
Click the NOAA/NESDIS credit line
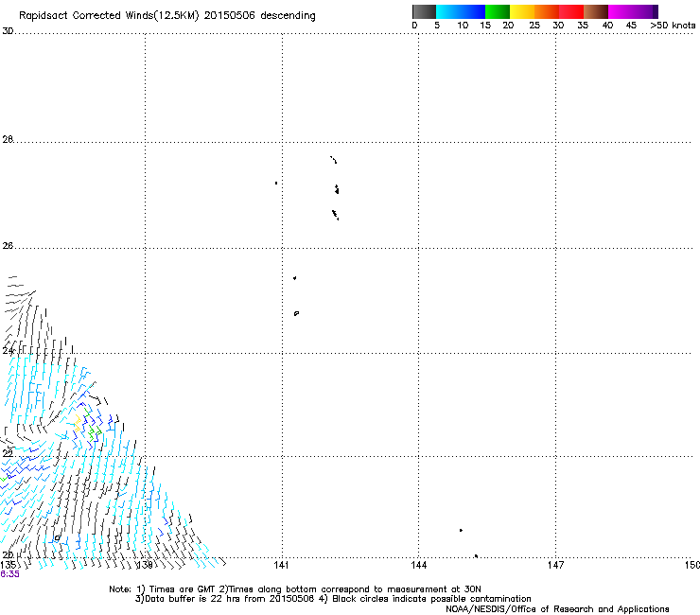(x=557, y=609)
